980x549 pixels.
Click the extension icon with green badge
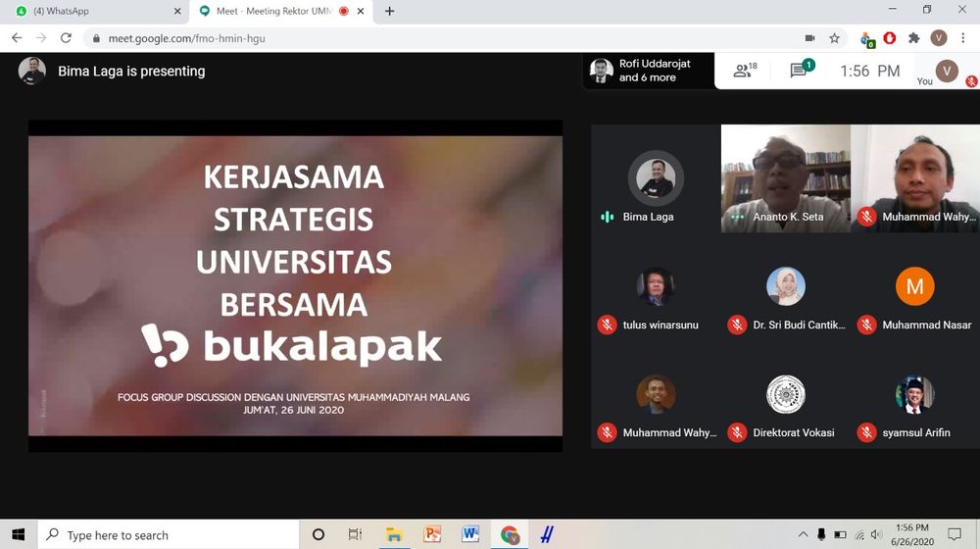click(x=867, y=39)
